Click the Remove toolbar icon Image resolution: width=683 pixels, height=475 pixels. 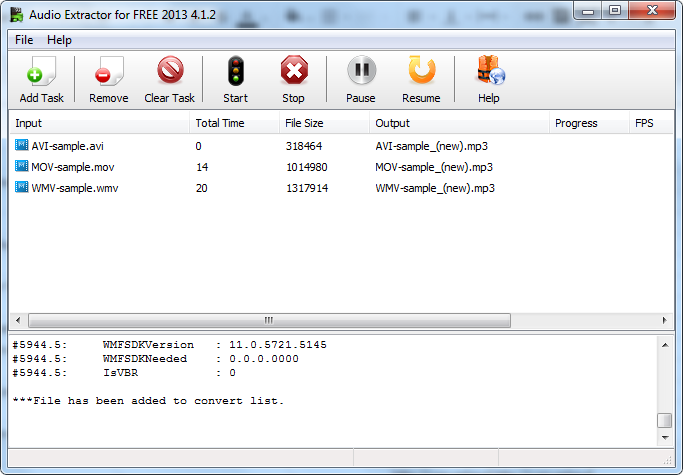109,71
